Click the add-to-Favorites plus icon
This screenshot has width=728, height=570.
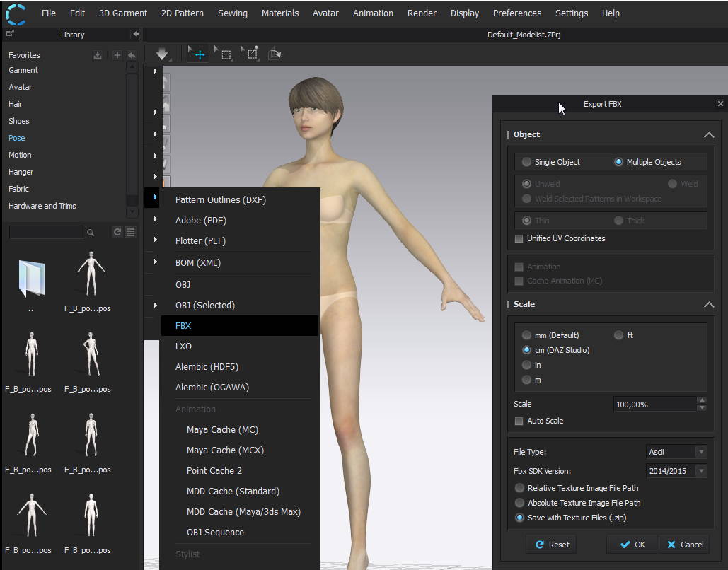pos(117,55)
